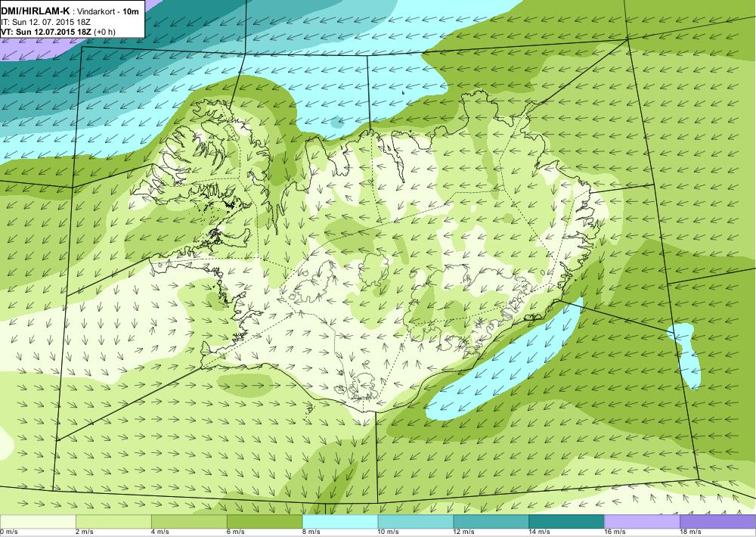
Task: Click the '16 m/s' legend label
Action: point(615,532)
